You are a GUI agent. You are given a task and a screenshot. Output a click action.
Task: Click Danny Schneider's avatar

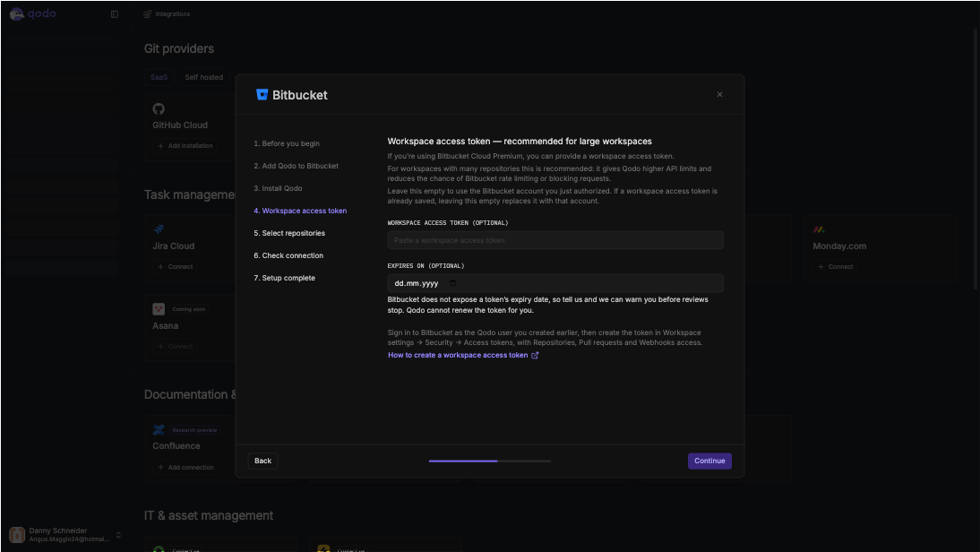click(x=17, y=534)
